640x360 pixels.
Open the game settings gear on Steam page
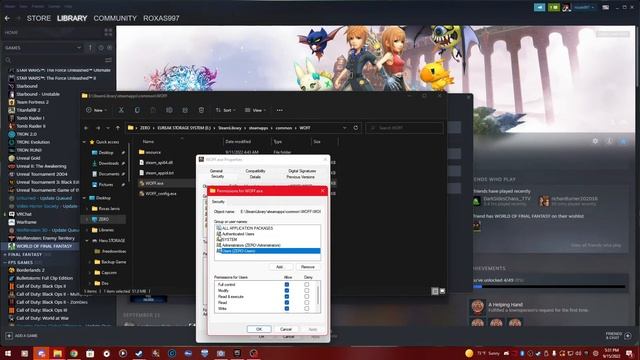595,141
